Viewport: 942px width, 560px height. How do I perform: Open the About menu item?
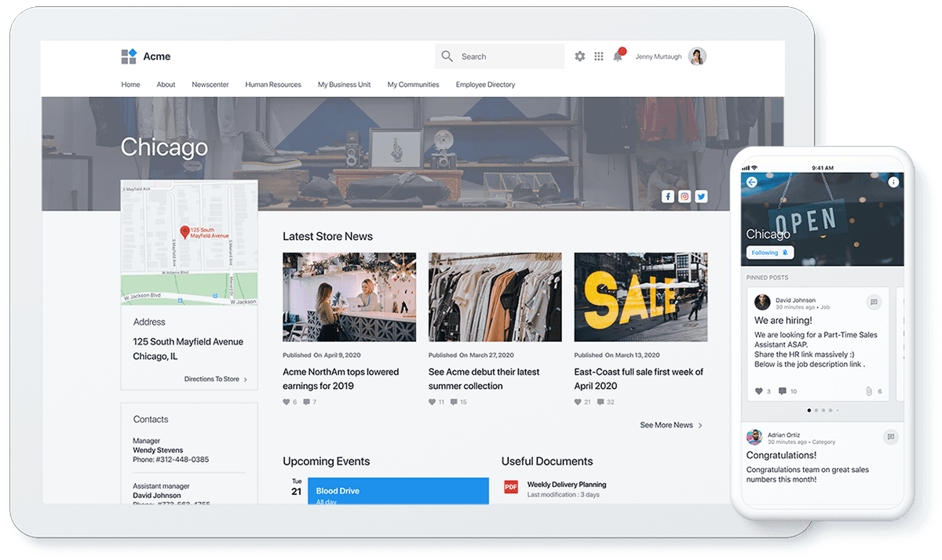point(166,85)
